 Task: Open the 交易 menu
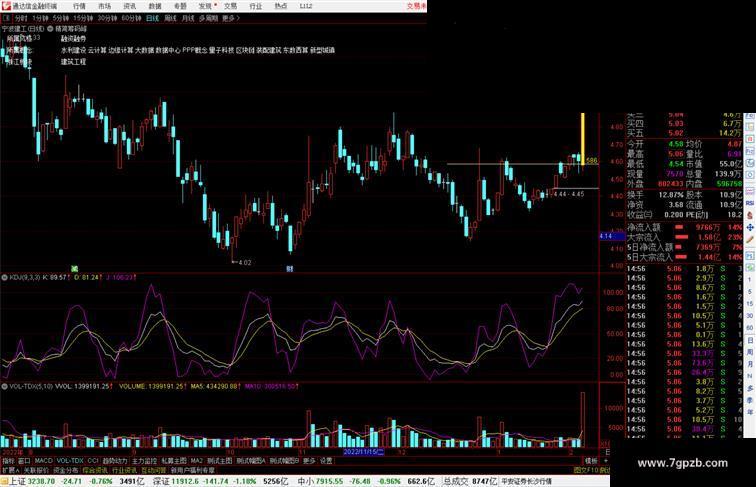pos(230,6)
